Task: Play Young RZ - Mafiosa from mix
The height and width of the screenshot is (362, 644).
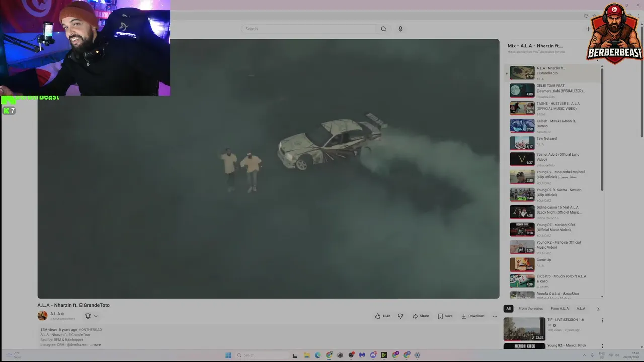Action: [553, 247]
